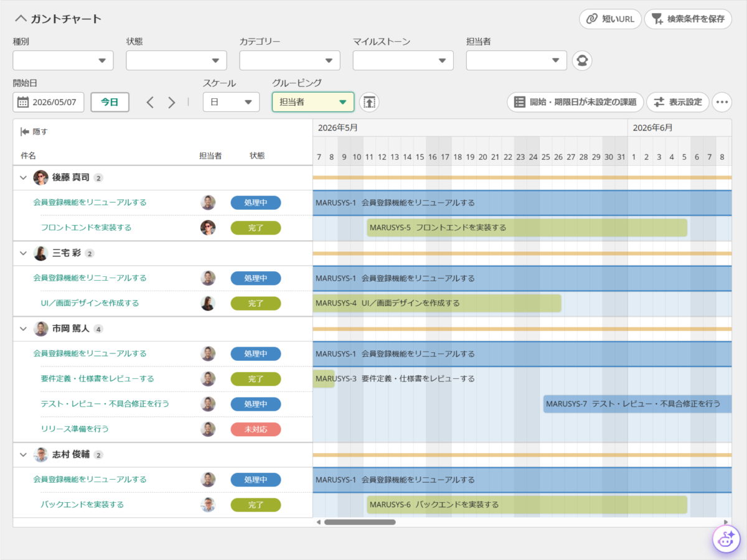
Task: Advance to next period with right arrow
Action: coord(172,103)
